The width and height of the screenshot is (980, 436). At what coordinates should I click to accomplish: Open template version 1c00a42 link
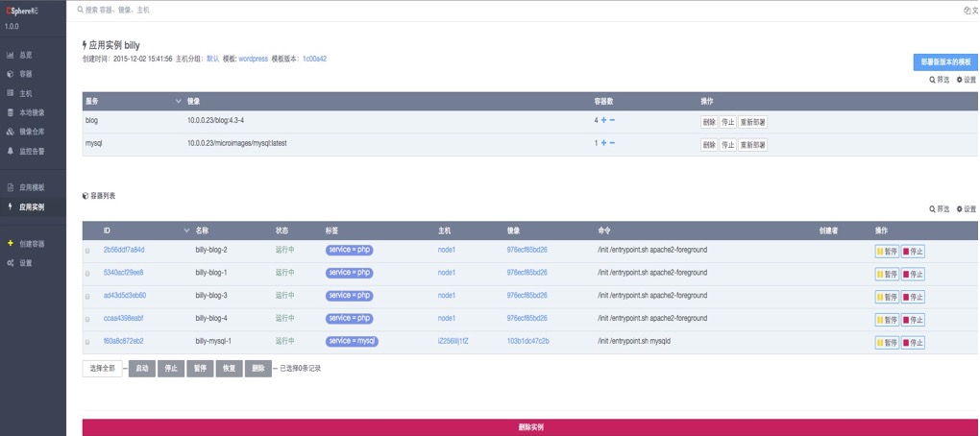314,59
